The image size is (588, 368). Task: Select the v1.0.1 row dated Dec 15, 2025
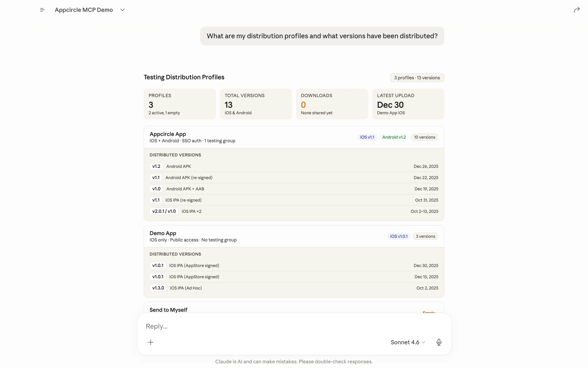[294, 276]
